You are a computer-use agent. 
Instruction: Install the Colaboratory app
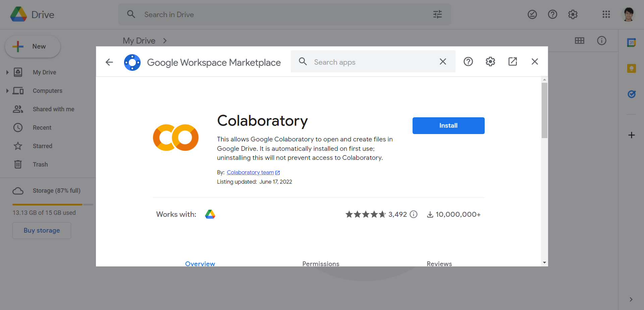[448, 125]
